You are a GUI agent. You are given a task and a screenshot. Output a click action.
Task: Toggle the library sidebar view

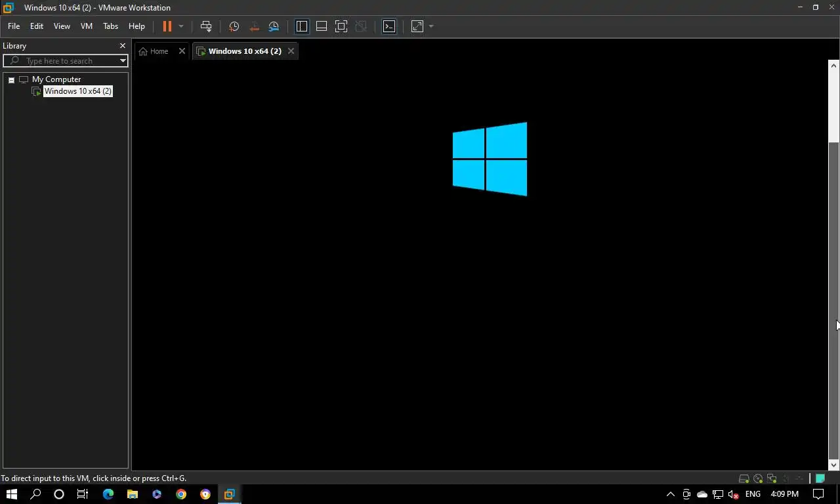[302, 26]
